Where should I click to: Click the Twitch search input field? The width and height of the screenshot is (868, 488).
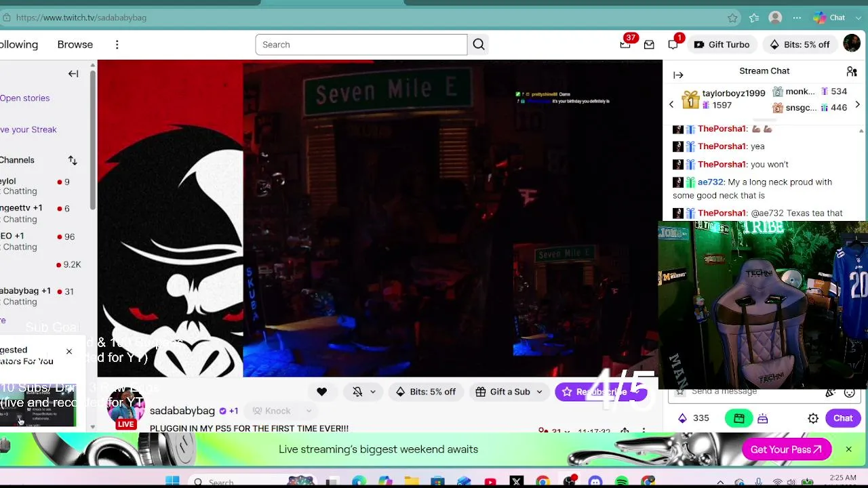[x=361, y=45]
